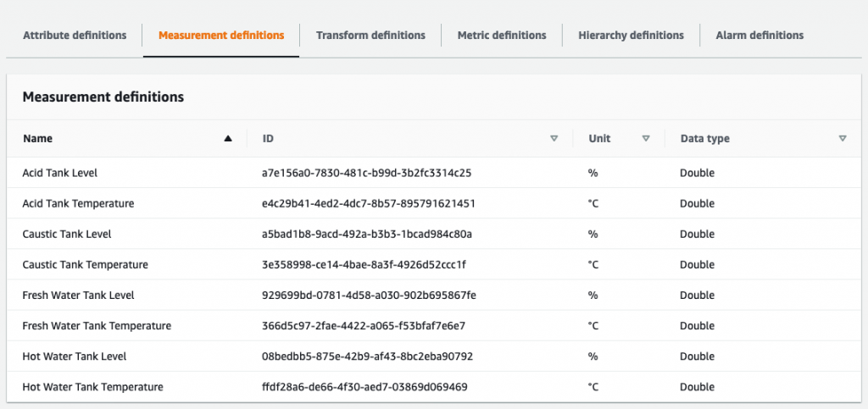Viewport: 868px width, 409px height.
Task: Click Double data type for Fresh Water Tank Level
Action: 698,296
